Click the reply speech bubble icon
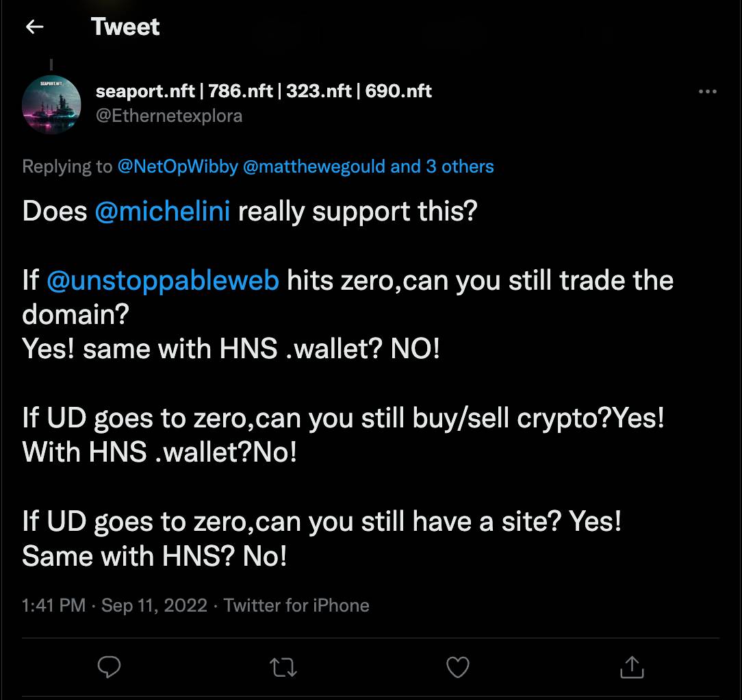 coord(110,666)
